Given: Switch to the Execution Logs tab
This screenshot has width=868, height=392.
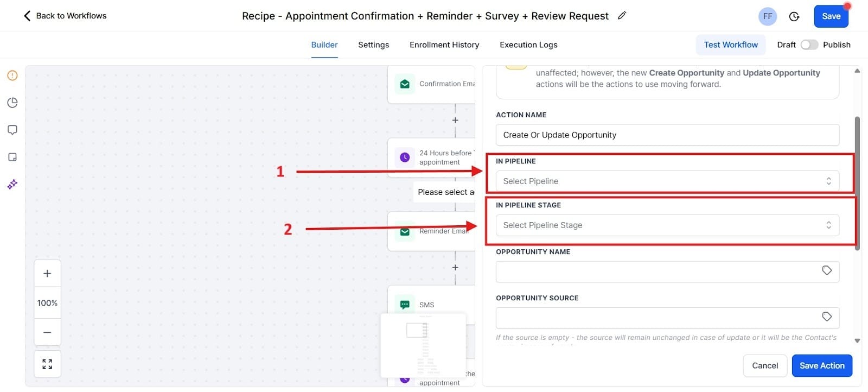Looking at the screenshot, I should click(528, 45).
